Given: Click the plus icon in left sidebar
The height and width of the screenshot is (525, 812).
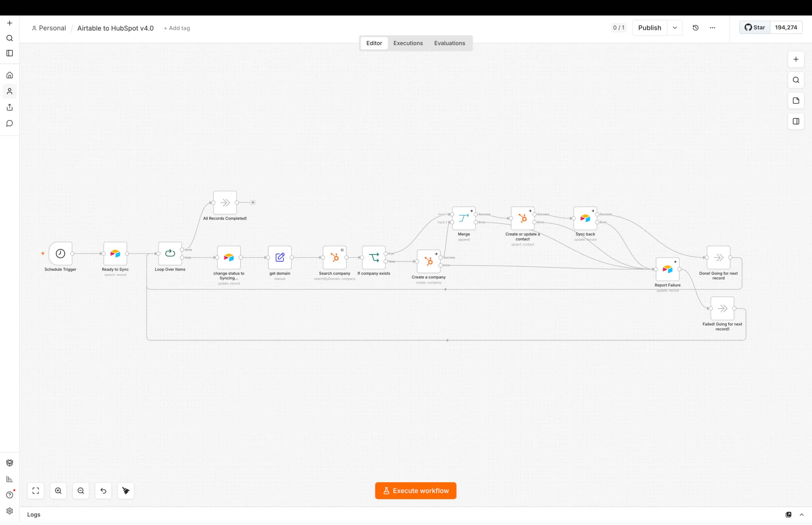Looking at the screenshot, I should point(10,23).
